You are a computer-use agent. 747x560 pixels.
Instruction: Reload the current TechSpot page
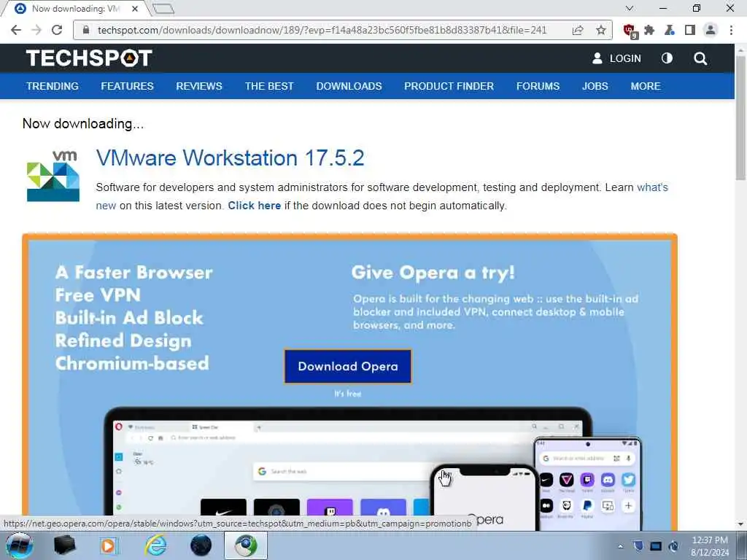57,30
